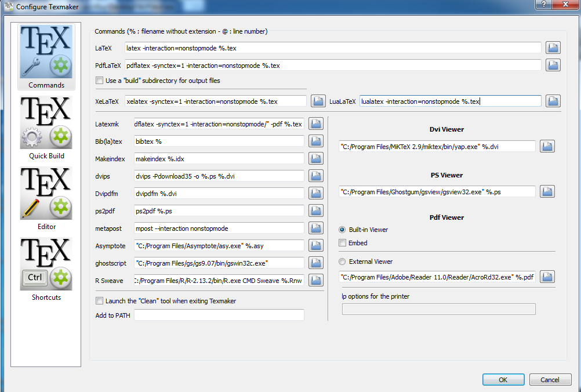Click into the R Sweave command field
The width and height of the screenshot is (581, 392).
[x=219, y=281]
